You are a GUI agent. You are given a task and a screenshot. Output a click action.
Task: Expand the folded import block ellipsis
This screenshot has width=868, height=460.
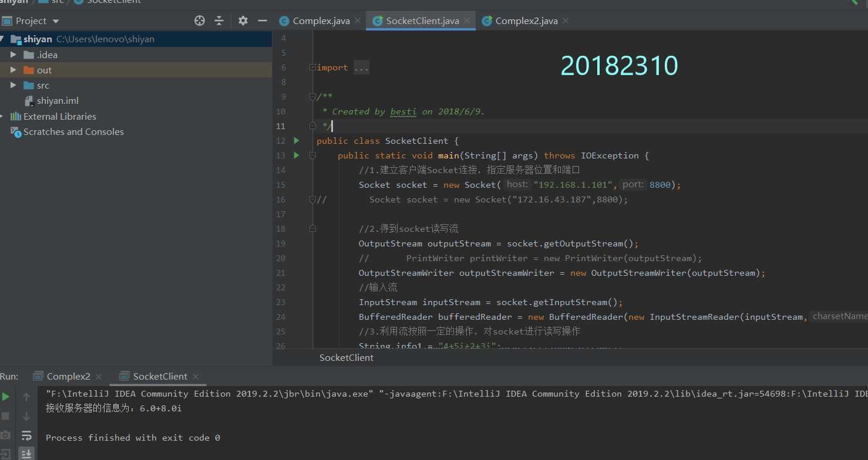(x=361, y=67)
